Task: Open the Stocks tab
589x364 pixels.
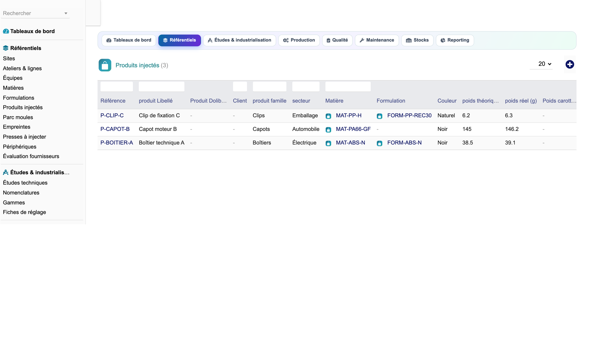Action: [x=417, y=40]
